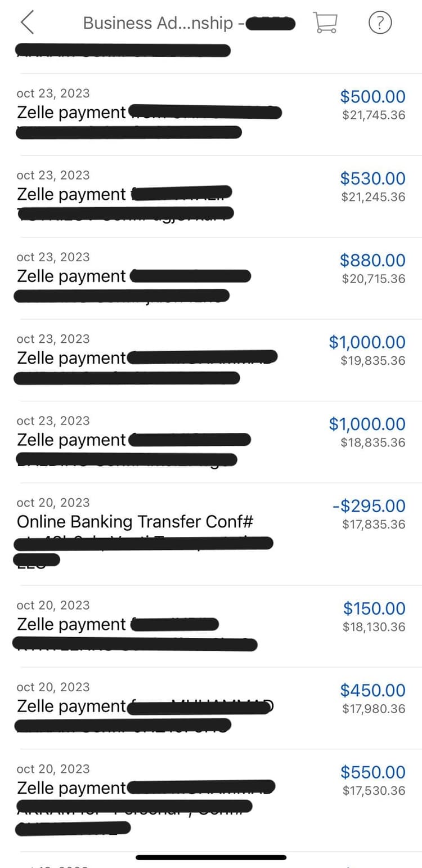Tap the $18,130.36 running balance
422x868 pixels.
374,627
